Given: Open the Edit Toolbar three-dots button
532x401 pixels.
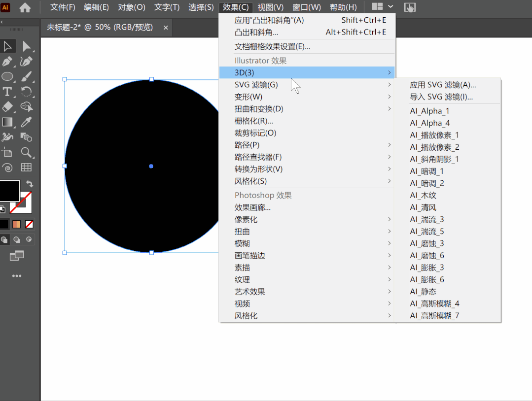Looking at the screenshot, I should click(x=17, y=276).
